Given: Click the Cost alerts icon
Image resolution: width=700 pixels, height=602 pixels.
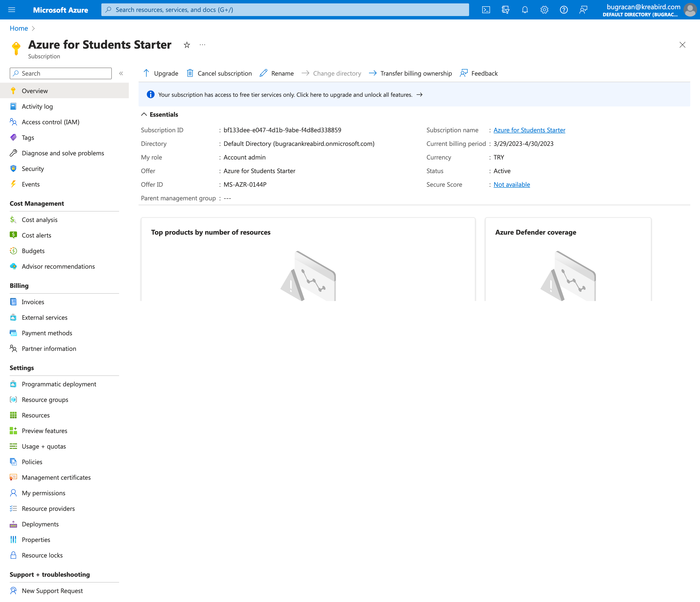Looking at the screenshot, I should click(x=13, y=235).
